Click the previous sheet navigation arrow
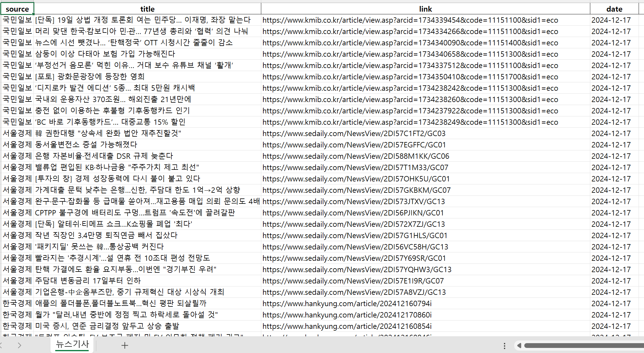This screenshot has height=353, width=644. click(x=1, y=345)
